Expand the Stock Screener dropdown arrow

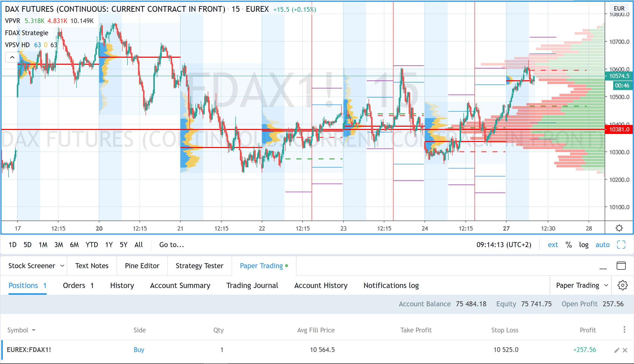point(62,266)
